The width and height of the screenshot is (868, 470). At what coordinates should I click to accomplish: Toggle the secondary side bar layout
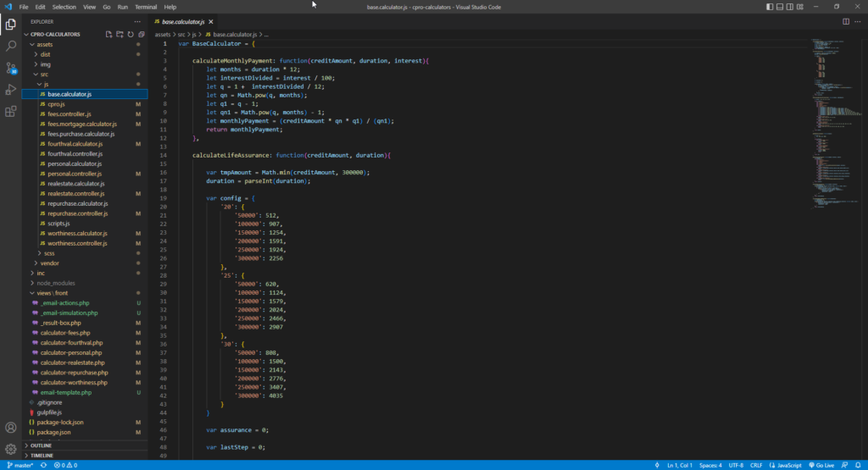[790, 7]
